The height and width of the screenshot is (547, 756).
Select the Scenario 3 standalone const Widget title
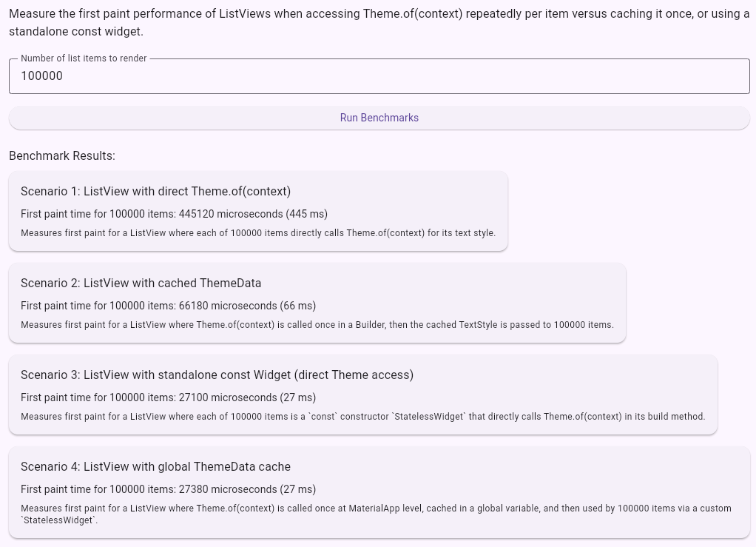(217, 375)
